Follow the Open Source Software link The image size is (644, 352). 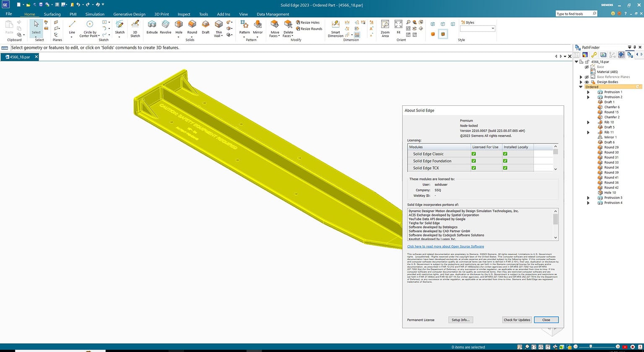(x=445, y=247)
